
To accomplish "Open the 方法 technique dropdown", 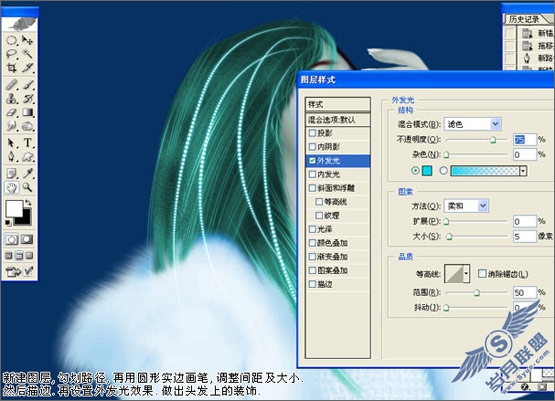I will 466,206.
